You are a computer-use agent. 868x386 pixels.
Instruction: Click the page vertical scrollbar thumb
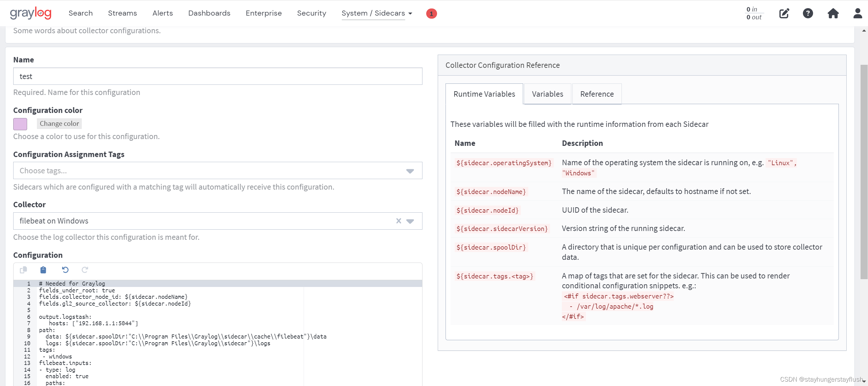coord(864,172)
